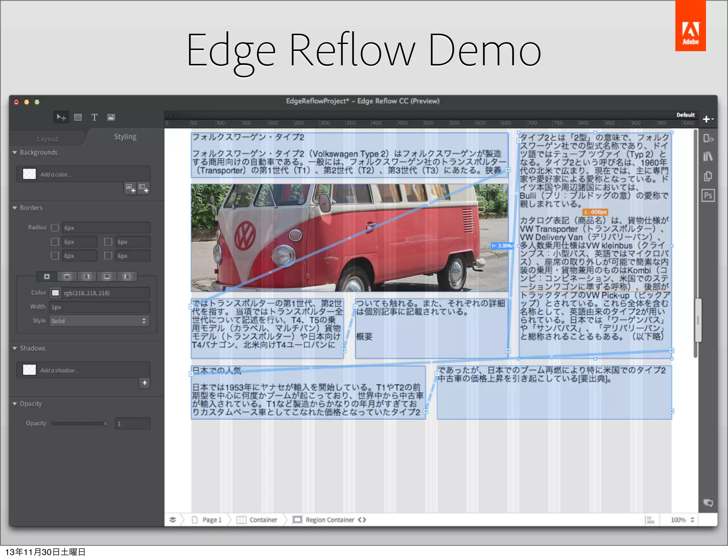Click the background Add a color swatch

(x=29, y=174)
